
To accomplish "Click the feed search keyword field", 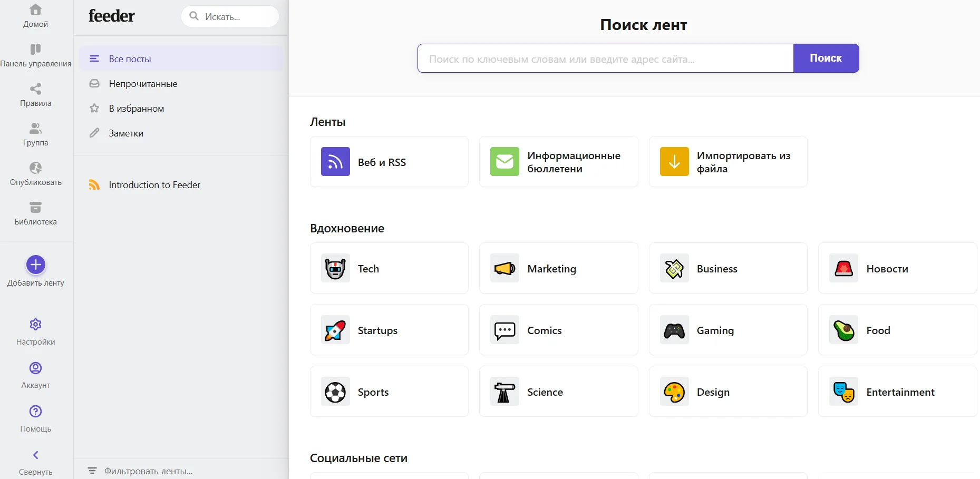I will pyautogui.click(x=606, y=58).
